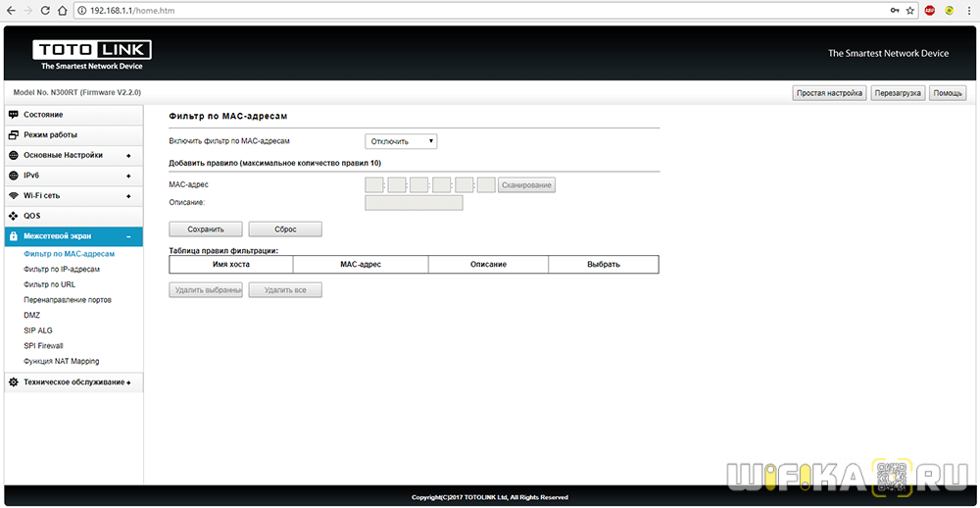
Task: Click the browser reload icon
Action: point(43,10)
